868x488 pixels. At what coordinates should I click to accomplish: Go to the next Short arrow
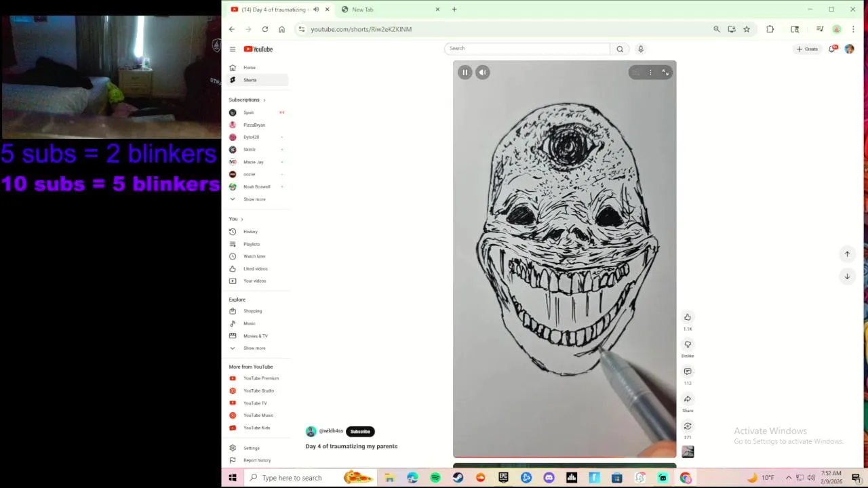pyautogui.click(x=847, y=277)
